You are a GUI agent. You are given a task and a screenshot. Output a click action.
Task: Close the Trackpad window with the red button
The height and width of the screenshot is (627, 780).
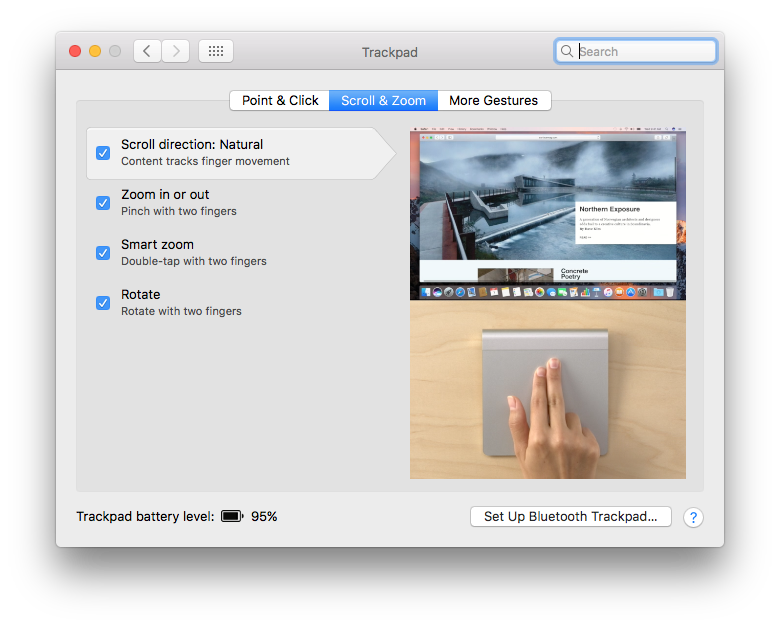click(x=75, y=51)
